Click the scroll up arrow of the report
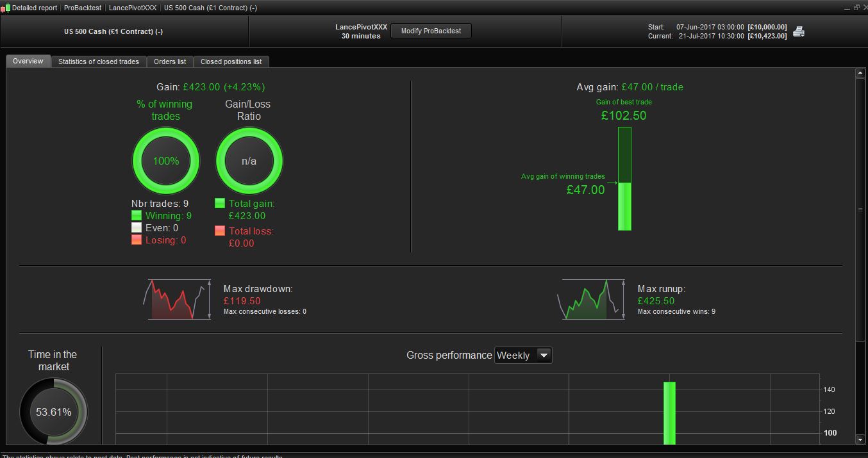Viewport: 868px width, 458px height. [x=860, y=73]
